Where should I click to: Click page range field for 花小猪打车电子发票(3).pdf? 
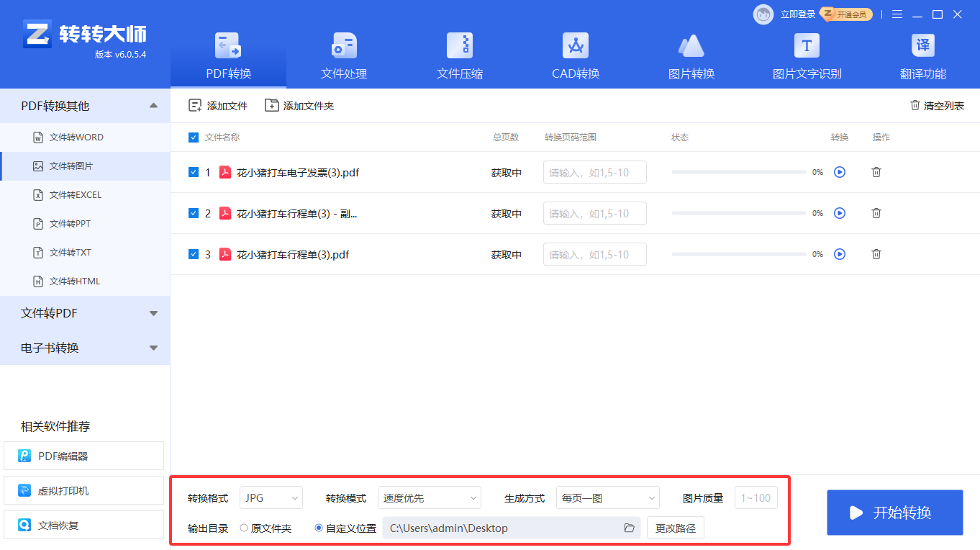pyautogui.click(x=595, y=172)
